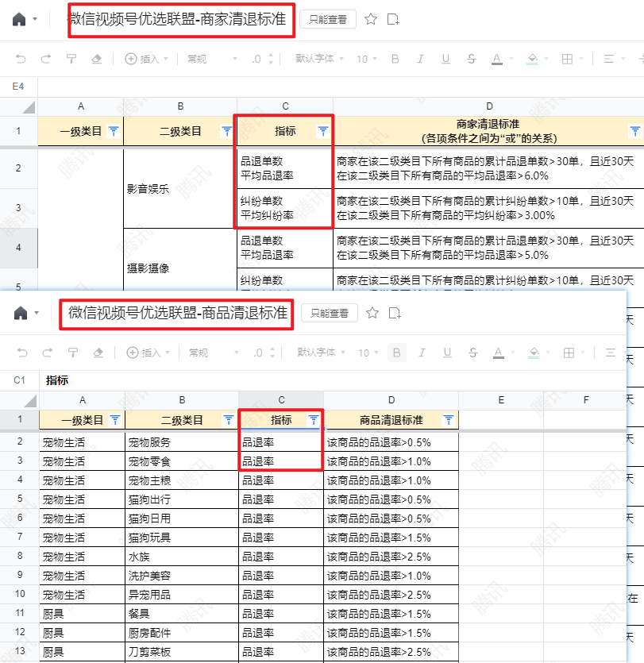Screen dimensions: 644x663
Task: Toggle italic in top window toolbar
Action: coord(420,59)
